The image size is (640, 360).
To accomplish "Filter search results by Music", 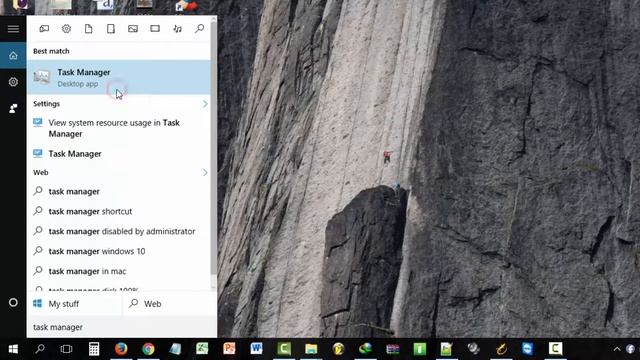I will point(177,29).
